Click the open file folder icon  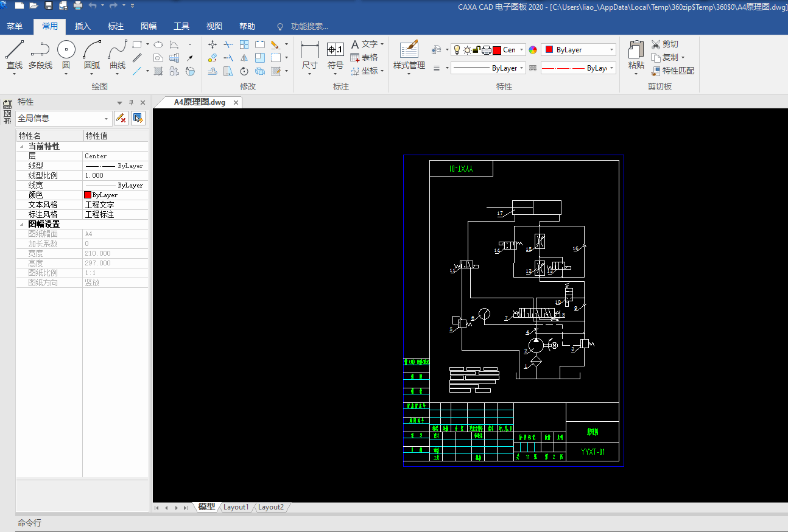click(x=33, y=6)
